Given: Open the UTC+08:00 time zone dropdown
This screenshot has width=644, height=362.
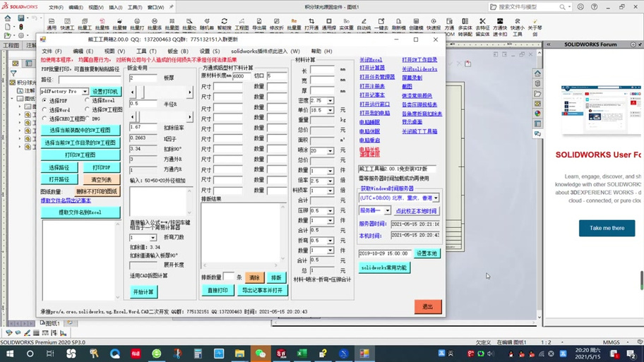Looking at the screenshot, I should tap(436, 198).
